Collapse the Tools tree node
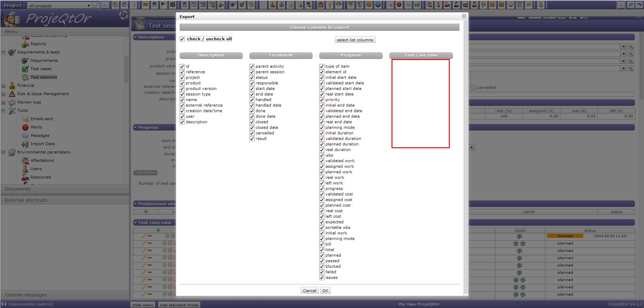This screenshot has width=644, height=308. tap(3, 111)
